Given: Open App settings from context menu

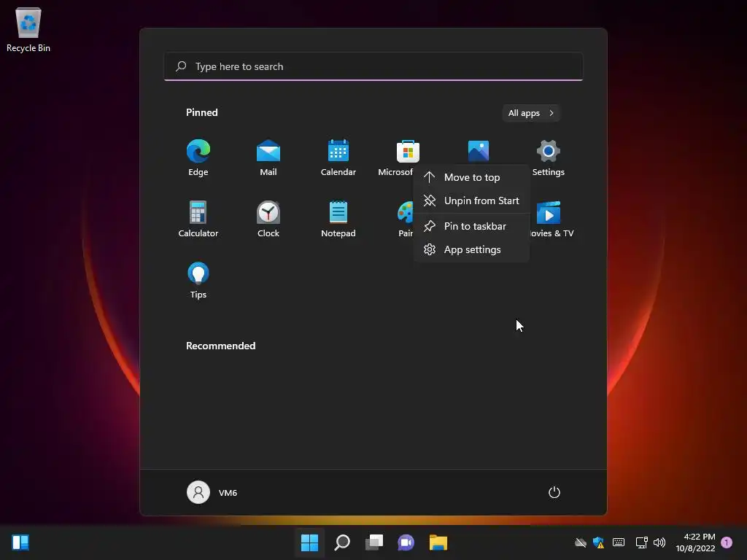Looking at the screenshot, I should 471,249.
